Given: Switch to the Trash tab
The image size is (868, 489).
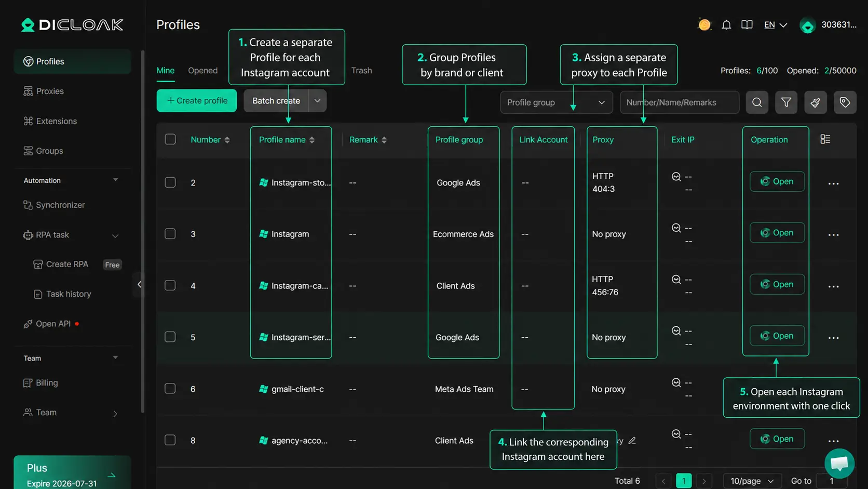Looking at the screenshot, I should coord(361,71).
